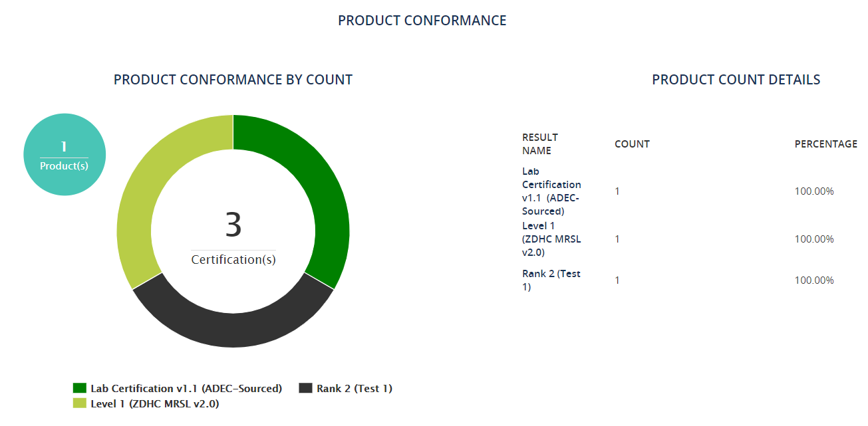Toggle Rank 2 (Test 1) legend swatch

pyautogui.click(x=305, y=388)
